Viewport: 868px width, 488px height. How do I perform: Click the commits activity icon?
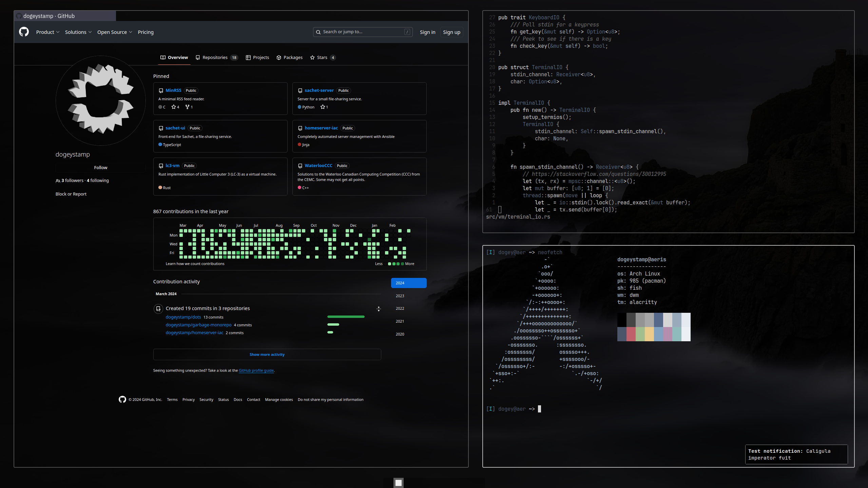158,309
